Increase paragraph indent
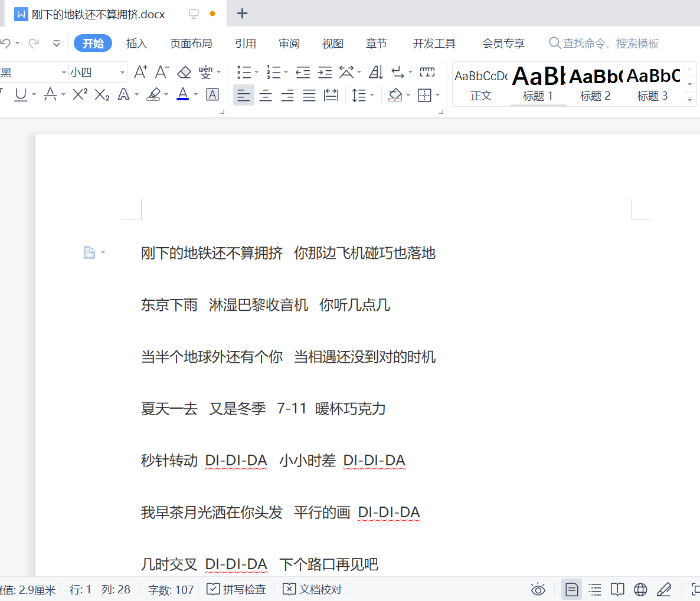Image resolution: width=700 pixels, height=601 pixels. pos(325,72)
